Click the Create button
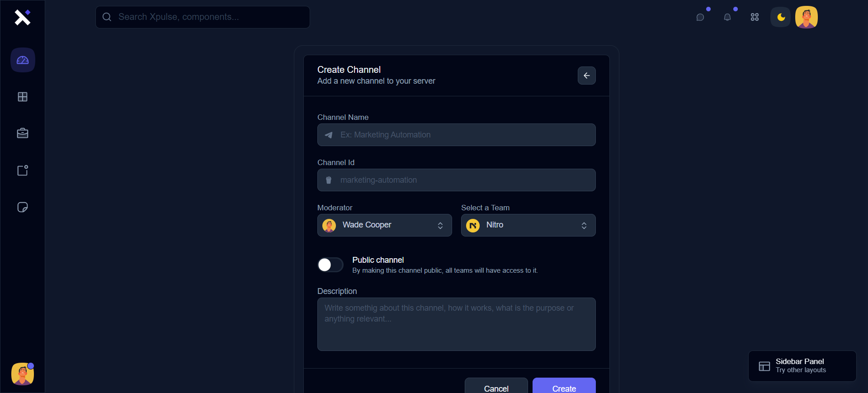868x393 pixels. [x=564, y=387]
